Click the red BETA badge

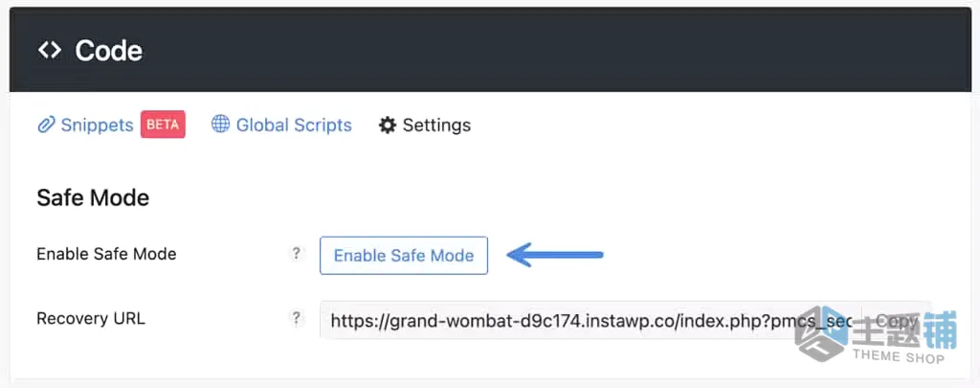(x=163, y=125)
